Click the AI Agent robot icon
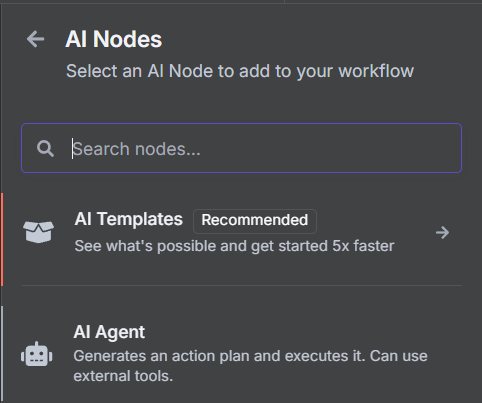This screenshot has height=403, width=482. pos(37,354)
